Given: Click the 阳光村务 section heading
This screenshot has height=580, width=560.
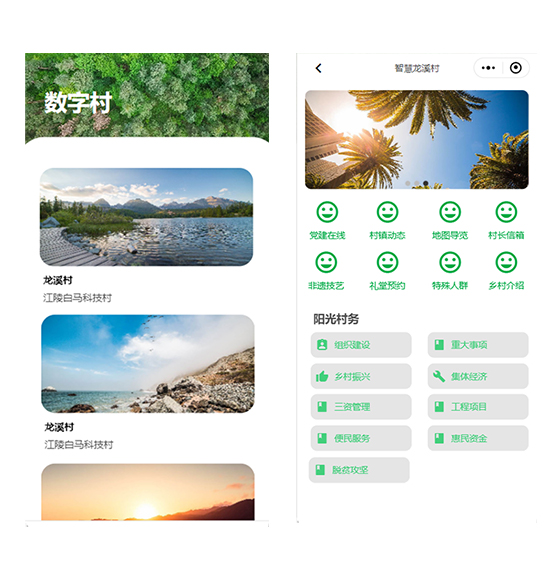Looking at the screenshot, I should [336, 319].
